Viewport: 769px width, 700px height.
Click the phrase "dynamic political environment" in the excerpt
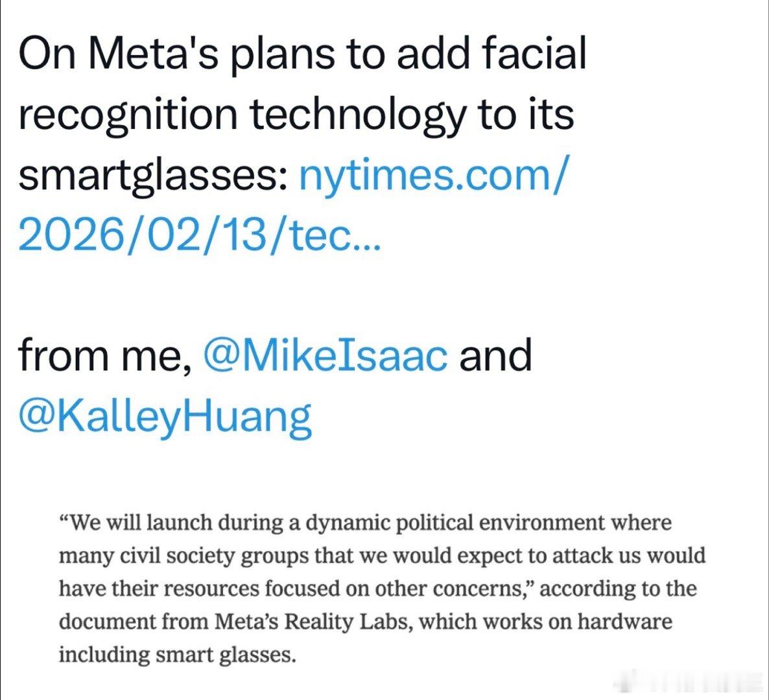point(456,523)
